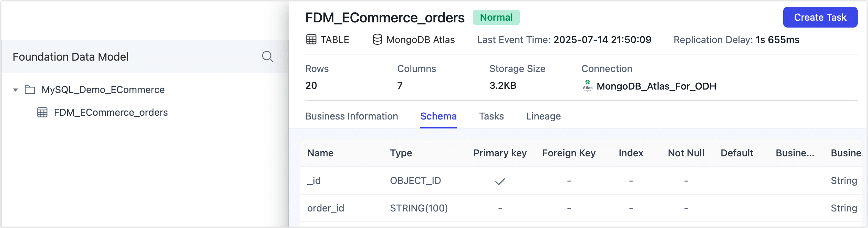The width and height of the screenshot is (868, 228).
Task: Select the FDM_ECommerce_orders item in the tree
Action: [111, 112]
